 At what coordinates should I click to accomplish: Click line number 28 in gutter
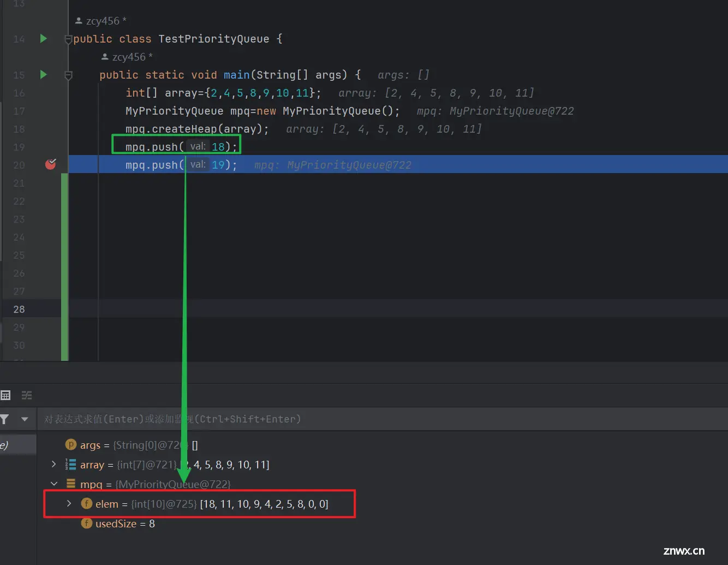[x=19, y=309]
